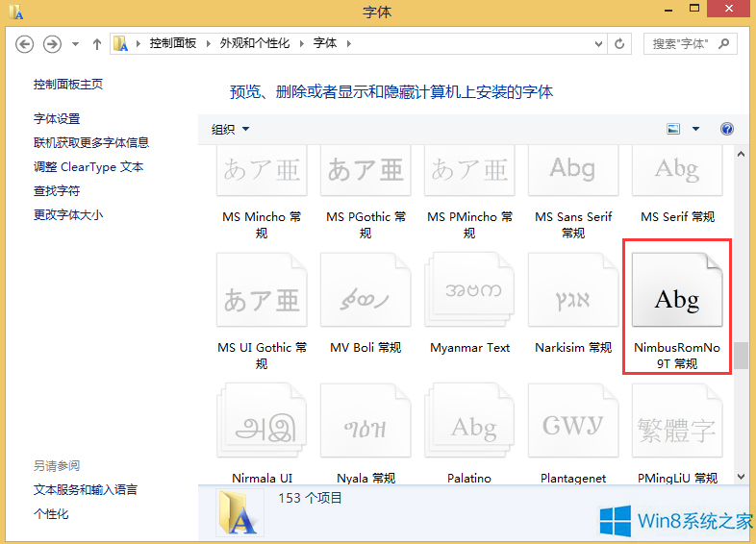Select Nirmala UI font family icon
756x544 pixels.
coord(262,420)
